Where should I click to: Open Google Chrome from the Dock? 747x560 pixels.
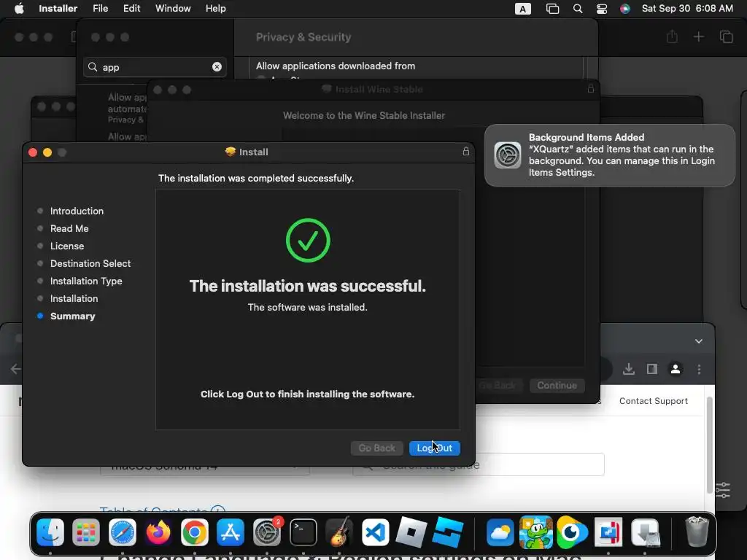(x=194, y=532)
